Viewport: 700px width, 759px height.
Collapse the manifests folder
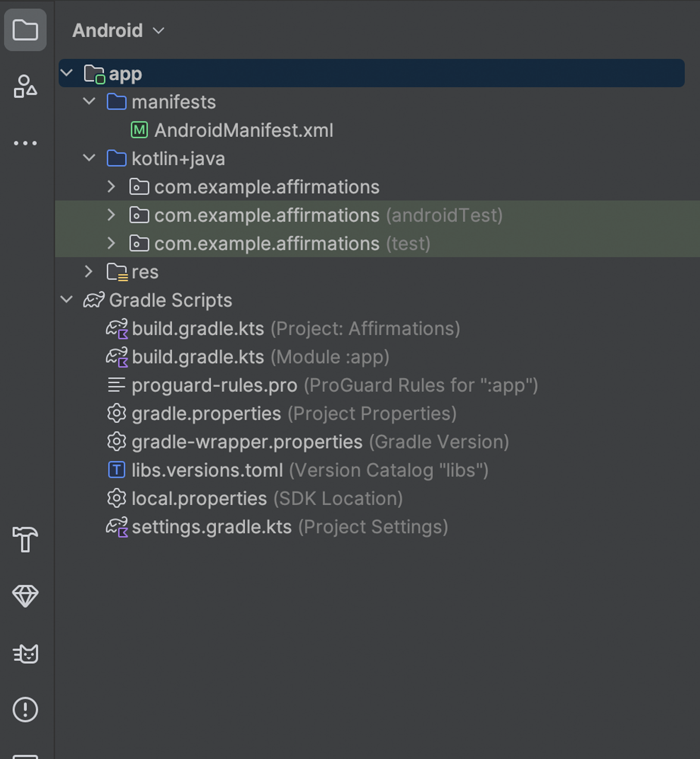[x=89, y=101]
